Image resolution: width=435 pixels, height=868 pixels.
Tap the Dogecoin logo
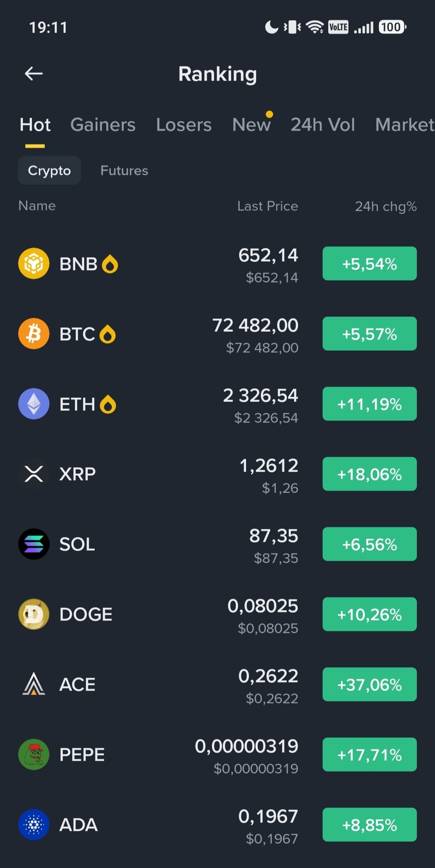pyautogui.click(x=34, y=614)
